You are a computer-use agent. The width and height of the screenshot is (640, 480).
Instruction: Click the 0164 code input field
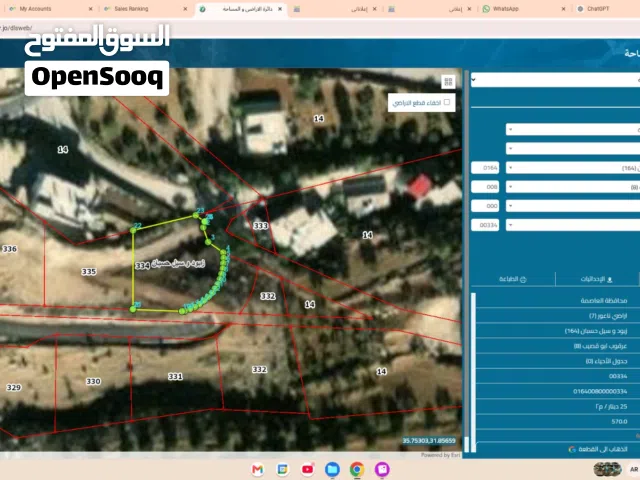[485, 168]
